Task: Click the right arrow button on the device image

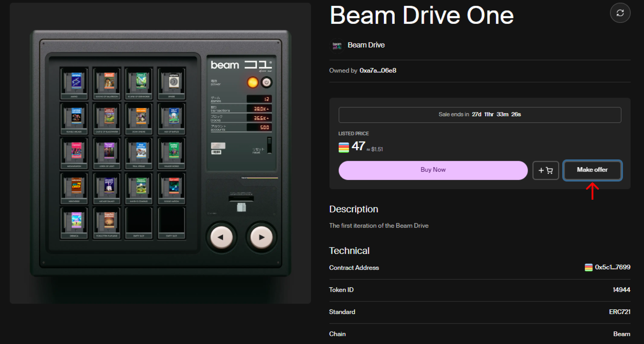Action: [x=261, y=237]
